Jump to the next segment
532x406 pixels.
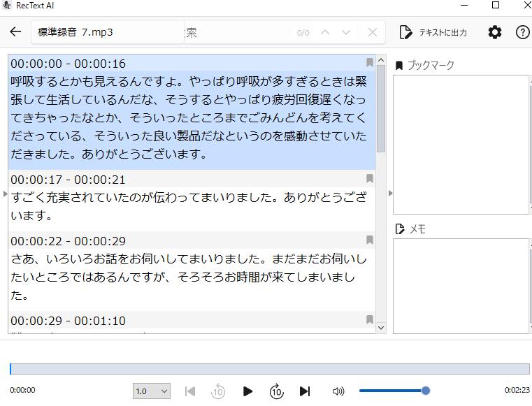(x=305, y=391)
